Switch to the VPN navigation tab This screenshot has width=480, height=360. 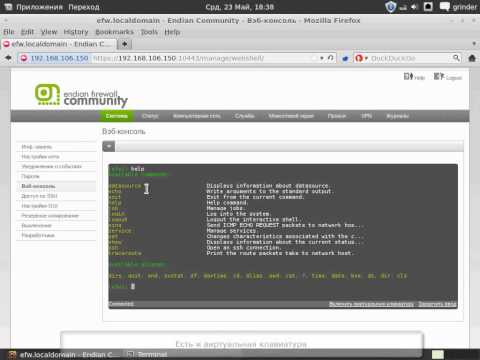pyautogui.click(x=366, y=116)
